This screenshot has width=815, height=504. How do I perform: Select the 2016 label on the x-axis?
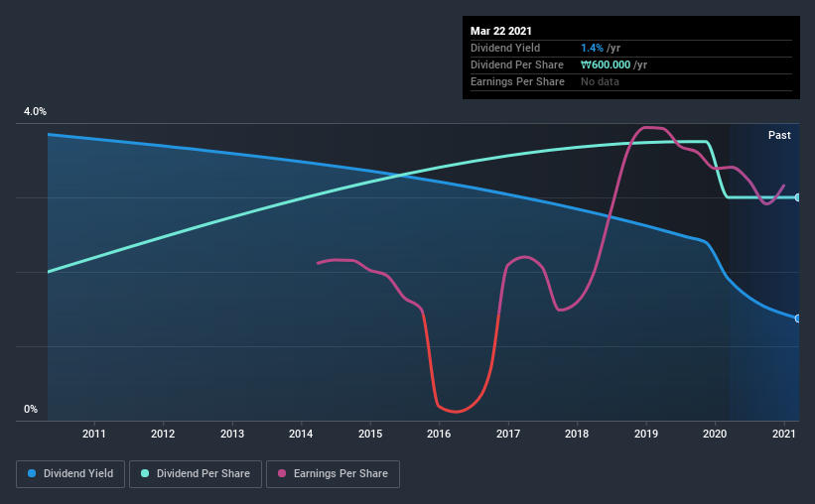click(x=439, y=434)
